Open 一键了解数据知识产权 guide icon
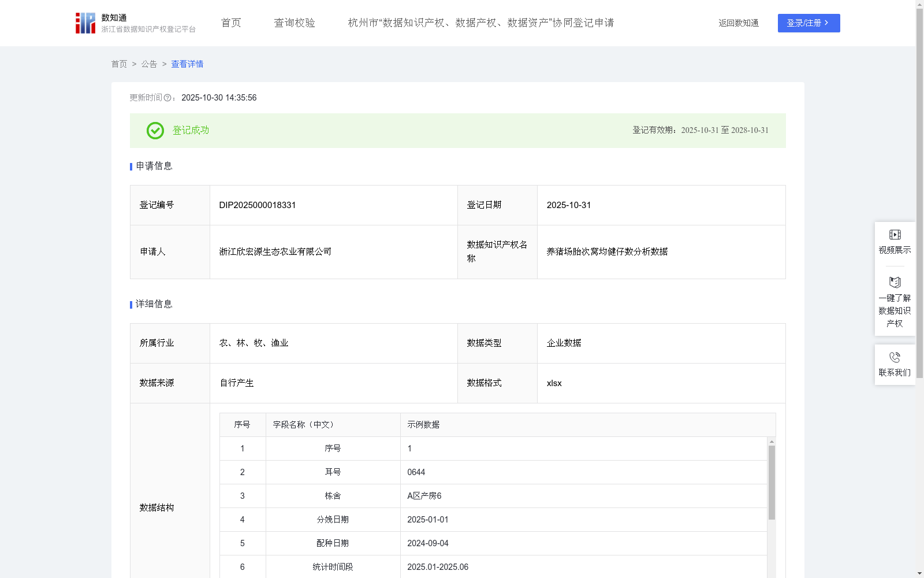The height and width of the screenshot is (578, 924). (895, 283)
